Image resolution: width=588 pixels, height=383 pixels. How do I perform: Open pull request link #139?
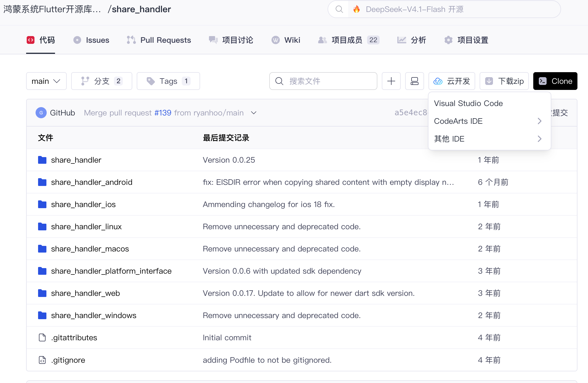coord(163,113)
